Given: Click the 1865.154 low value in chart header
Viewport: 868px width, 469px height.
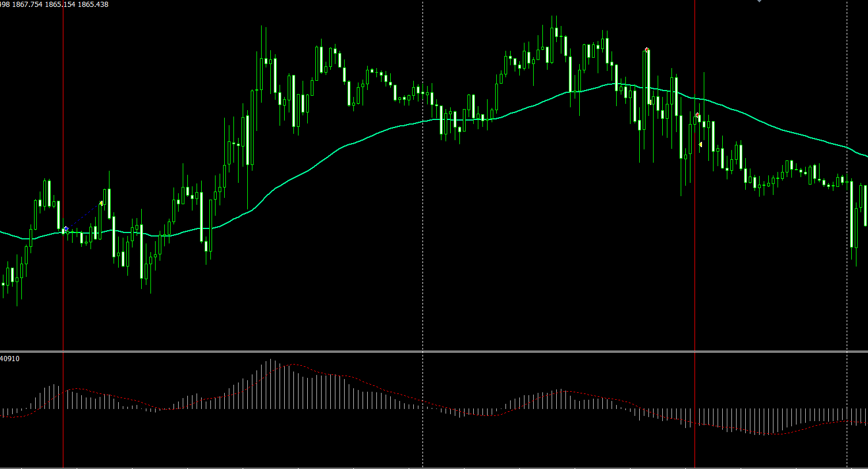Looking at the screenshot, I should (x=61, y=4).
